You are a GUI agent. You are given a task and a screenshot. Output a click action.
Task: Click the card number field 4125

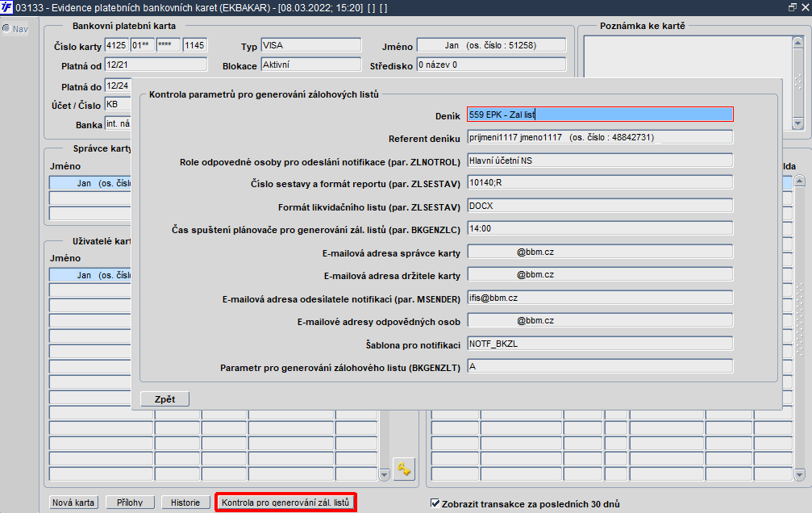click(x=116, y=45)
